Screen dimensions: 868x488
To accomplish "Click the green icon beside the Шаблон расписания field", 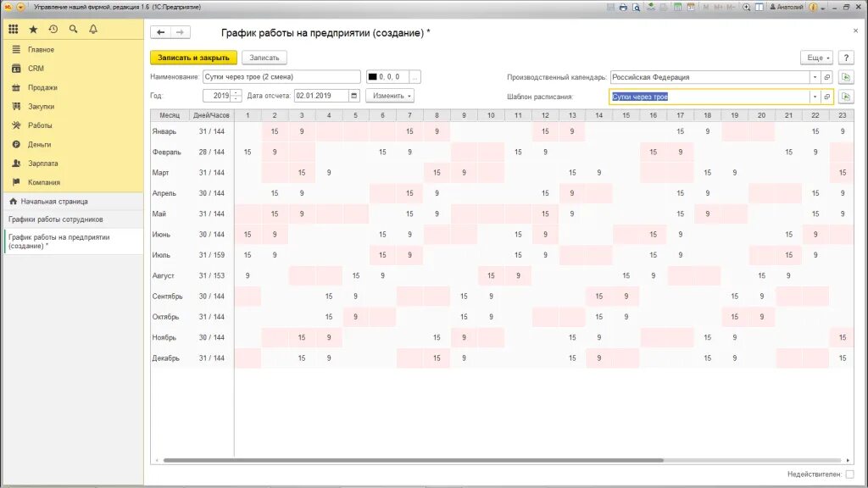I will coord(846,97).
